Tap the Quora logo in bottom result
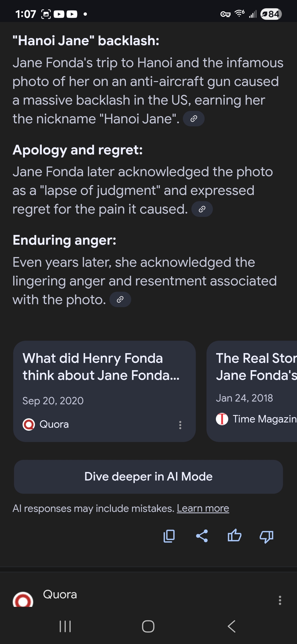Image resolution: width=297 pixels, height=644 pixels. (23, 600)
